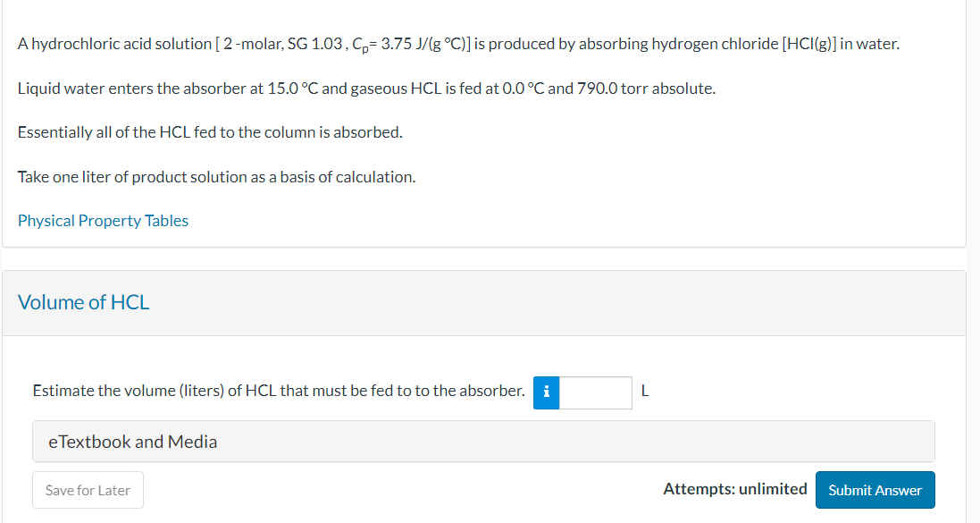Click the blue info icon beside the answer box

[546, 392]
